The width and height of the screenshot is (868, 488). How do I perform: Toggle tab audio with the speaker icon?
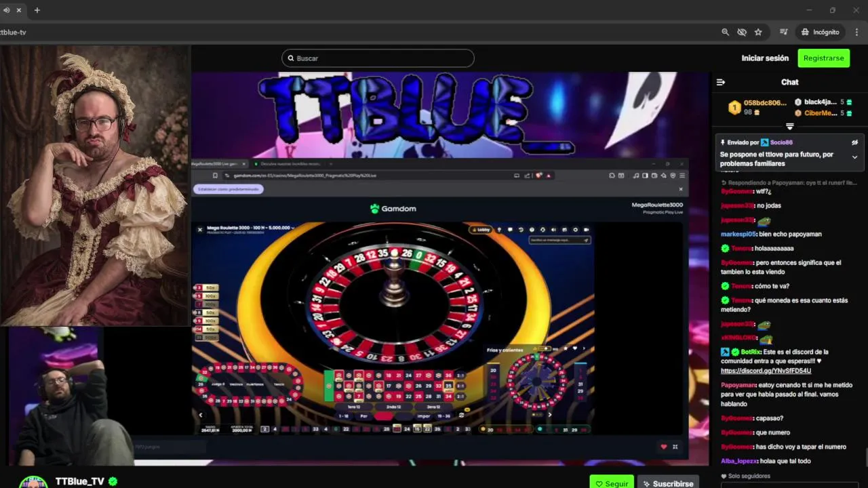(x=6, y=10)
